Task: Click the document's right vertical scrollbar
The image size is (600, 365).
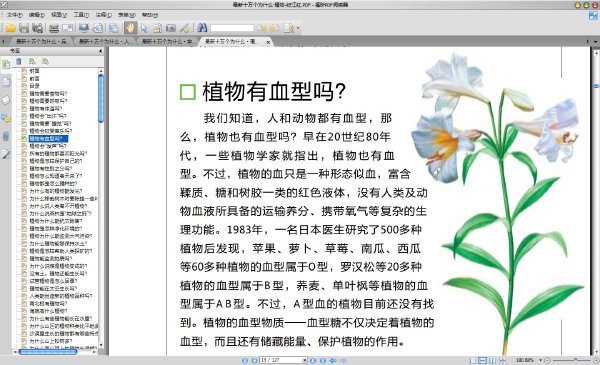Action: click(596, 201)
